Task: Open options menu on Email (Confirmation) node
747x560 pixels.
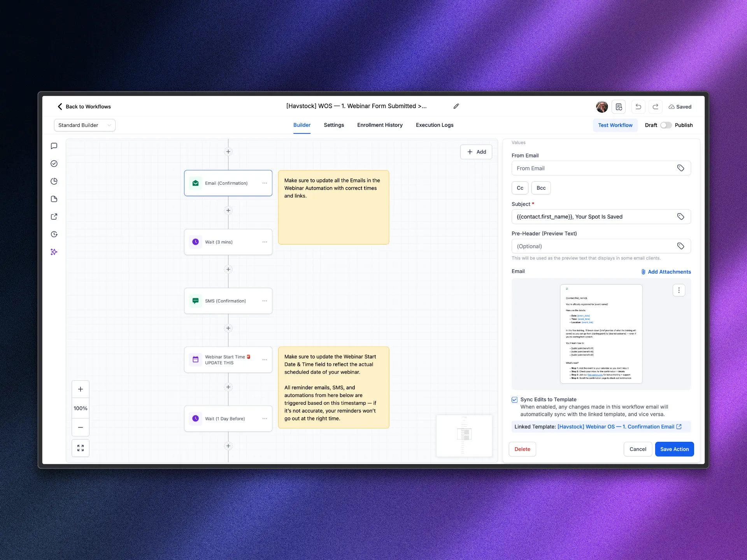Action: pyautogui.click(x=265, y=183)
